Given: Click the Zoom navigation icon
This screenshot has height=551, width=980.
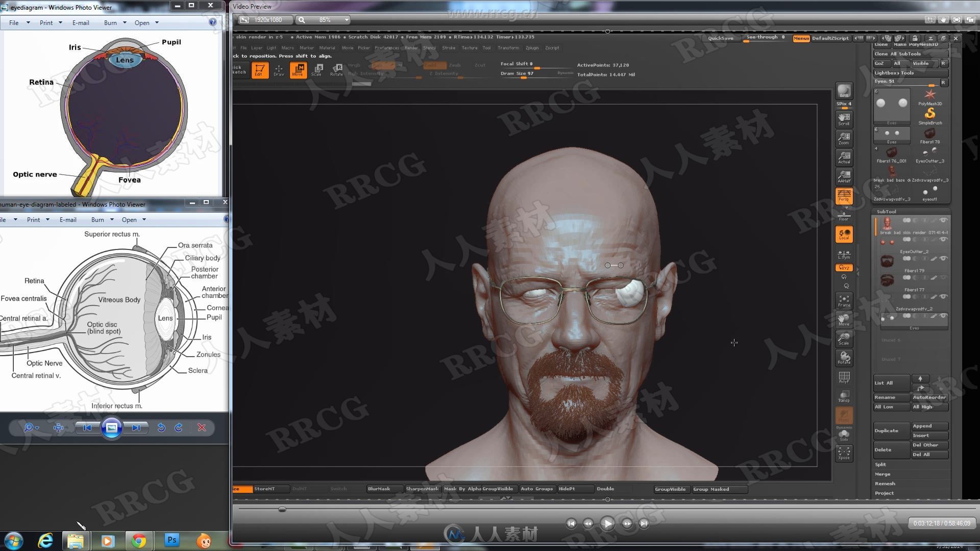Looking at the screenshot, I should (x=844, y=138).
